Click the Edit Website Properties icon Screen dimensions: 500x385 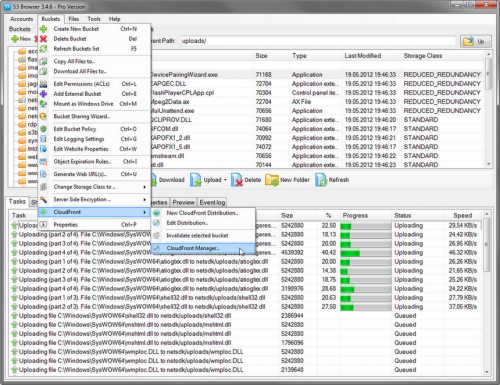[43, 149]
